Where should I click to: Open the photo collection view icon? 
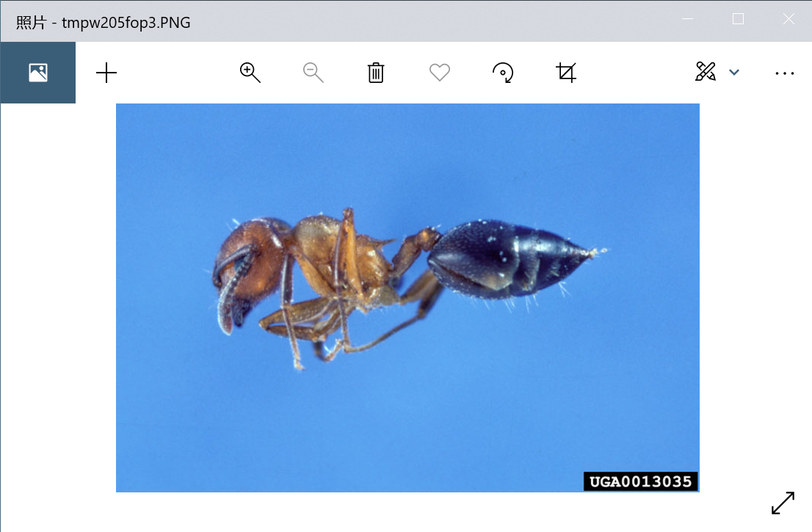coord(37,73)
